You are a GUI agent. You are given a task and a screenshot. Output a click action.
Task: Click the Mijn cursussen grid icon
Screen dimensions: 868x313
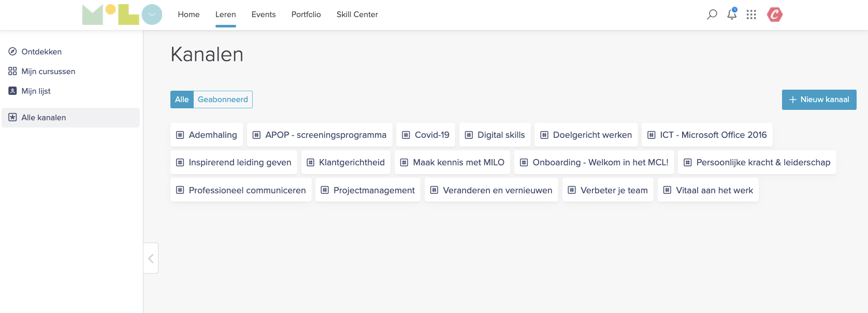[x=13, y=72]
